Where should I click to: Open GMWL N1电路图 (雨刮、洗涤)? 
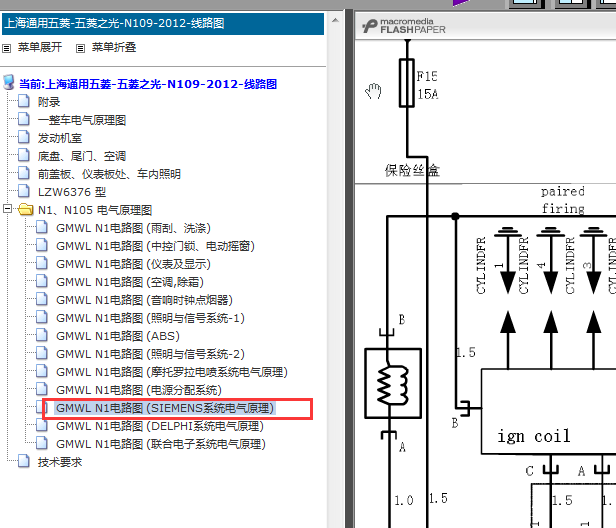pyautogui.click(x=133, y=228)
